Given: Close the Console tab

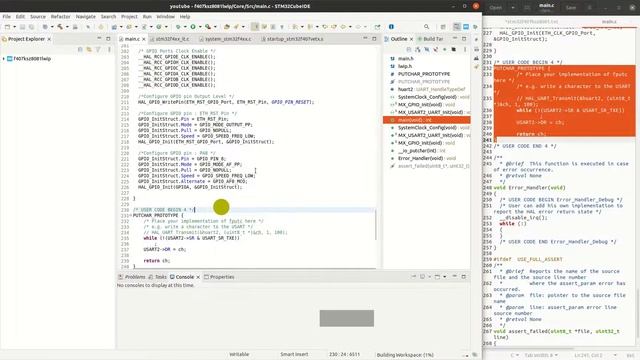Looking at the screenshot, I should tap(198, 277).
